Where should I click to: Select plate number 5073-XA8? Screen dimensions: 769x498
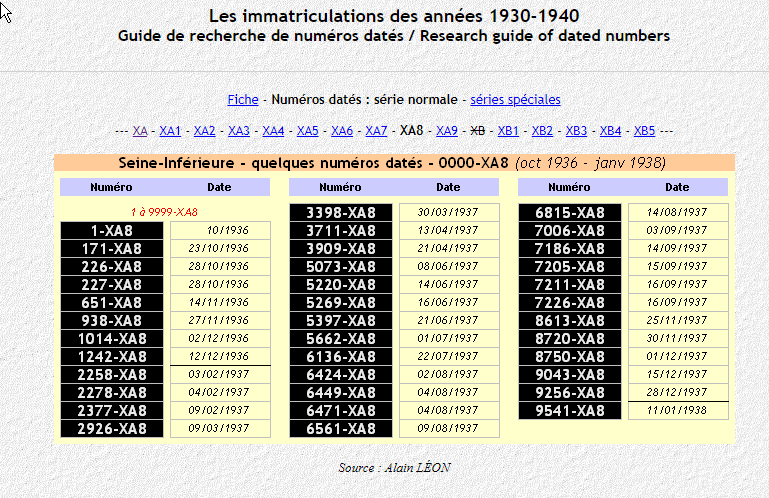(x=341, y=266)
